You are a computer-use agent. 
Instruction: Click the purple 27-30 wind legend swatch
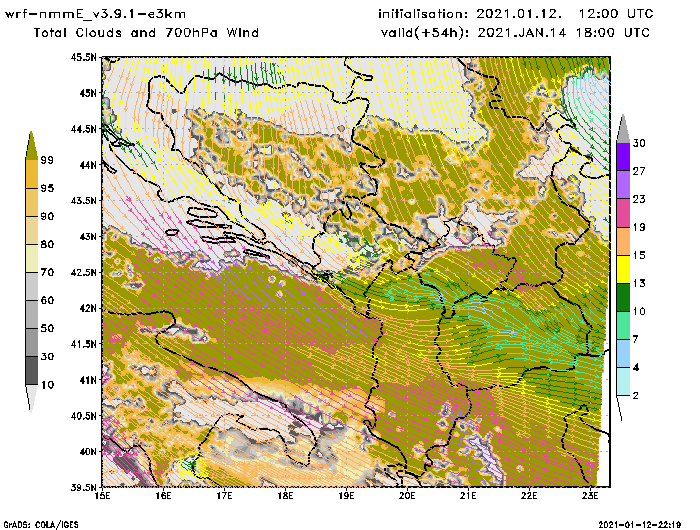[x=623, y=156]
